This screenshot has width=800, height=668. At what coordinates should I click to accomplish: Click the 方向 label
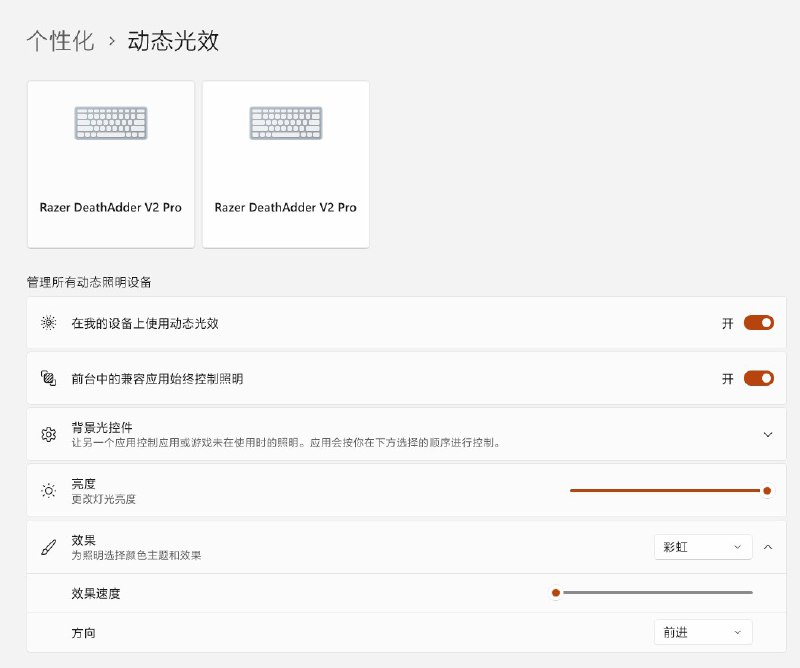[x=84, y=633]
